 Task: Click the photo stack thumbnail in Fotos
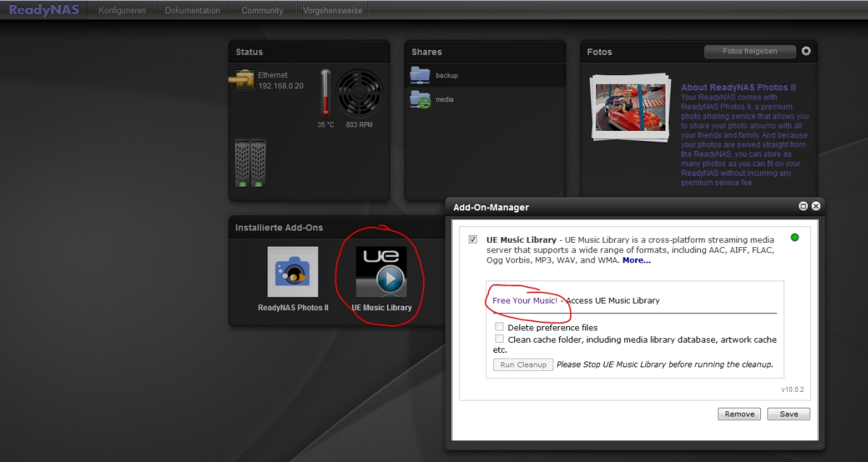pyautogui.click(x=628, y=107)
